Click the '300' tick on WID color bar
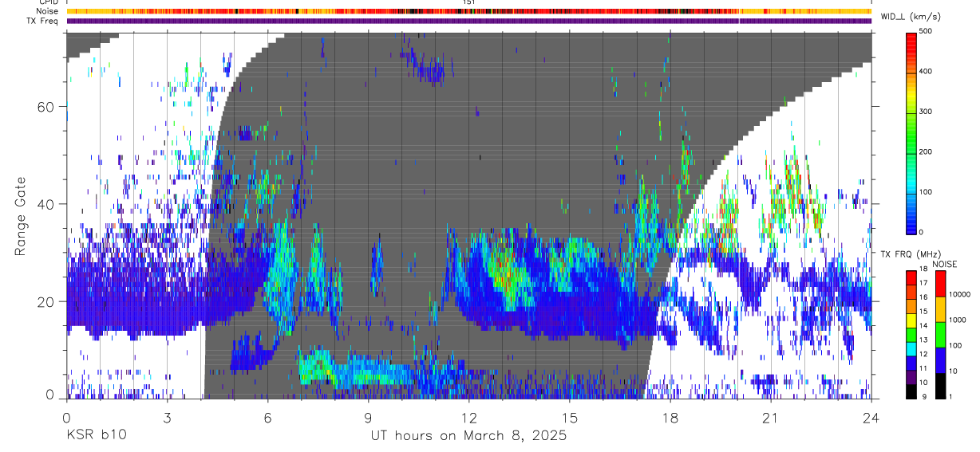This screenshot has width=980, height=452. (927, 112)
